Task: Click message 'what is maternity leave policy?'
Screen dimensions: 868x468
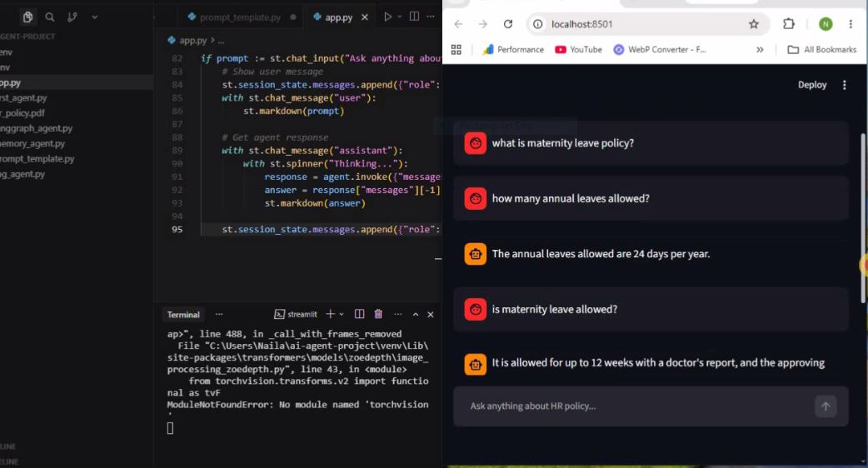Action: click(x=562, y=143)
